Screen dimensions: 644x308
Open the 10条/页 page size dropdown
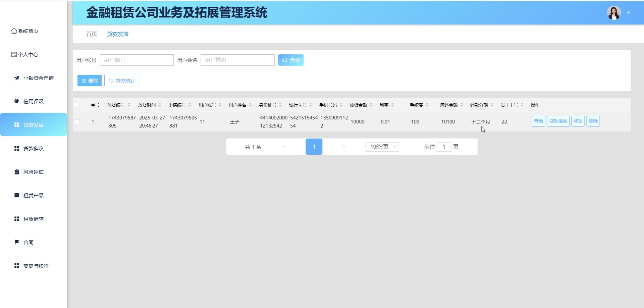[x=382, y=147]
